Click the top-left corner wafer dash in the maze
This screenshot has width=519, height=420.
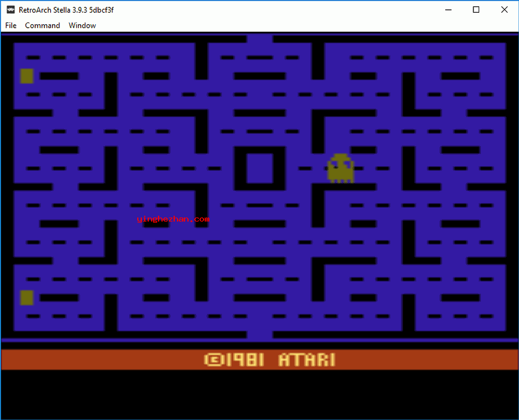[33, 58]
